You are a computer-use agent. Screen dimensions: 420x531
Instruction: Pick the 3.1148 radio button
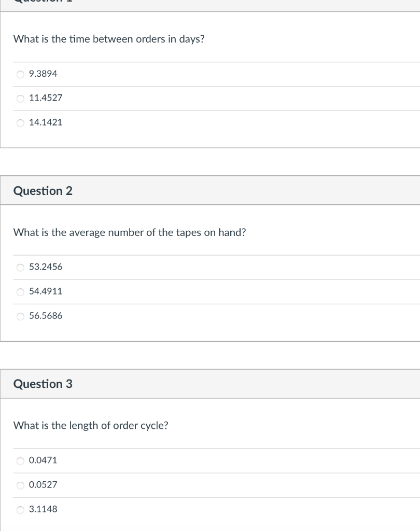pyautogui.click(x=21, y=510)
